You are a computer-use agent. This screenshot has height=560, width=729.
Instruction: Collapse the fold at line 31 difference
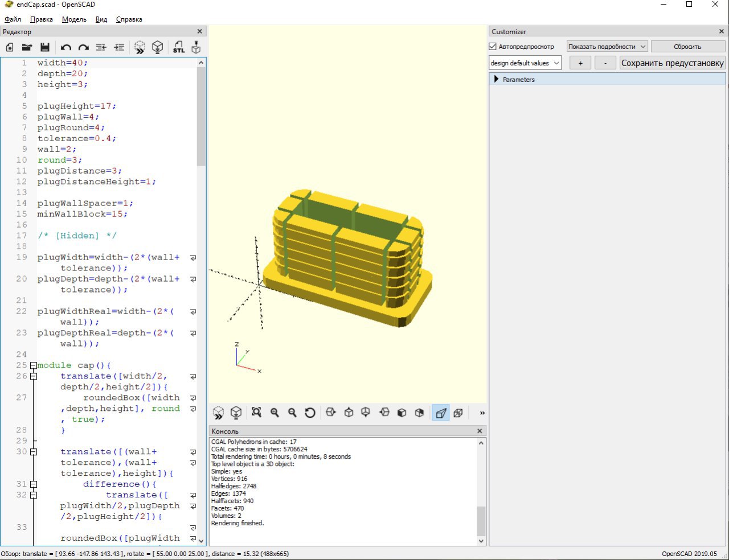[x=34, y=484]
